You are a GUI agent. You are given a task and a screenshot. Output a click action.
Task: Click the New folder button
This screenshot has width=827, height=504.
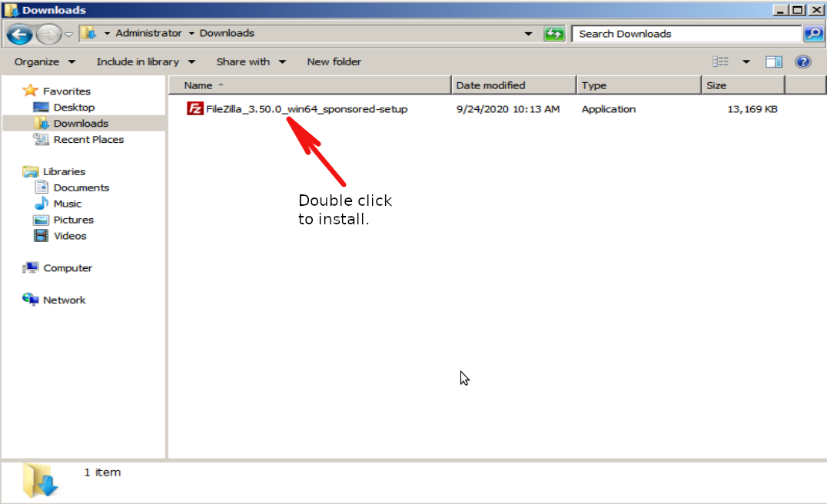[x=334, y=61]
